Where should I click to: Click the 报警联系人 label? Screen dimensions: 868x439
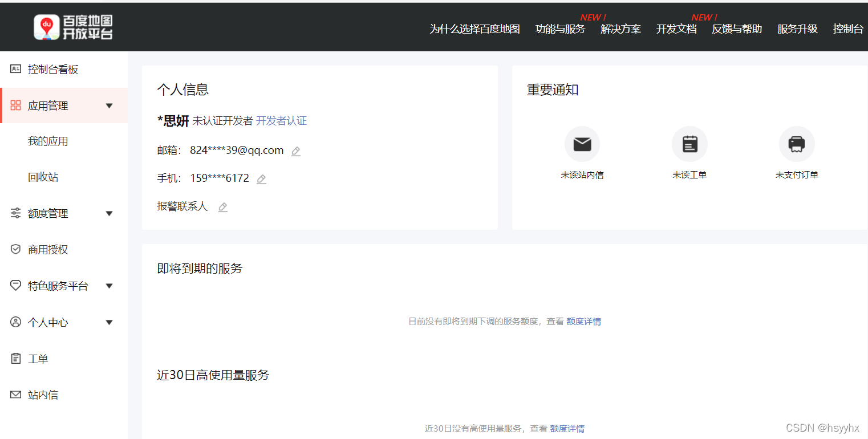[x=182, y=206]
